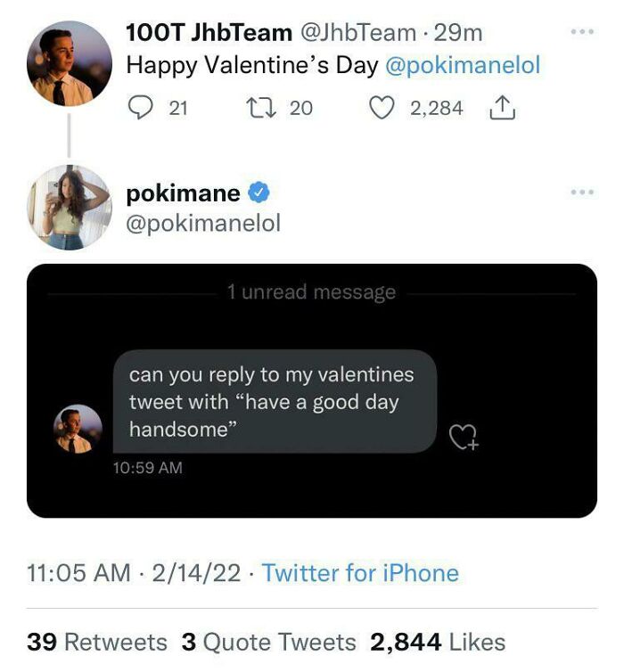624x672 pixels.
Task: Click the small avatar beside the message
Action: click(78, 430)
